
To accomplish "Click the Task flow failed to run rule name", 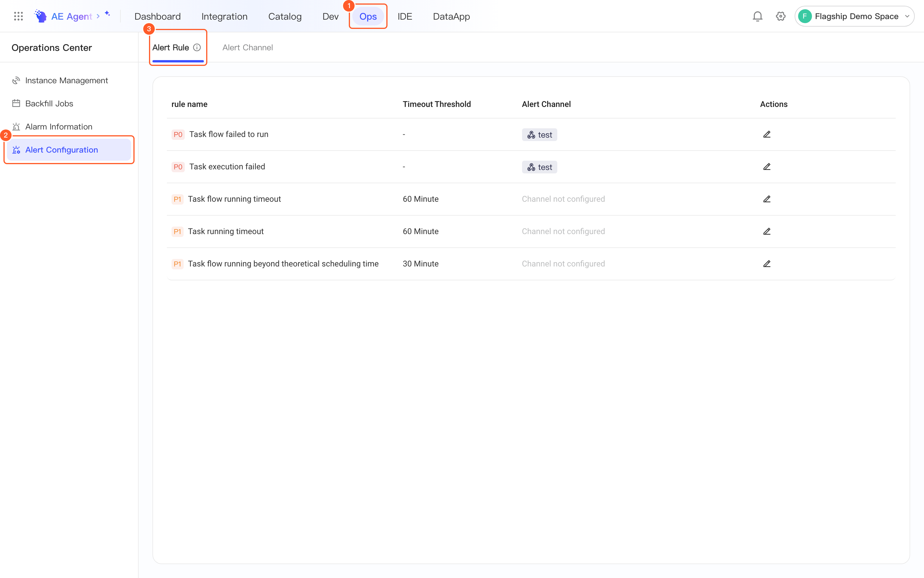I will (x=229, y=134).
